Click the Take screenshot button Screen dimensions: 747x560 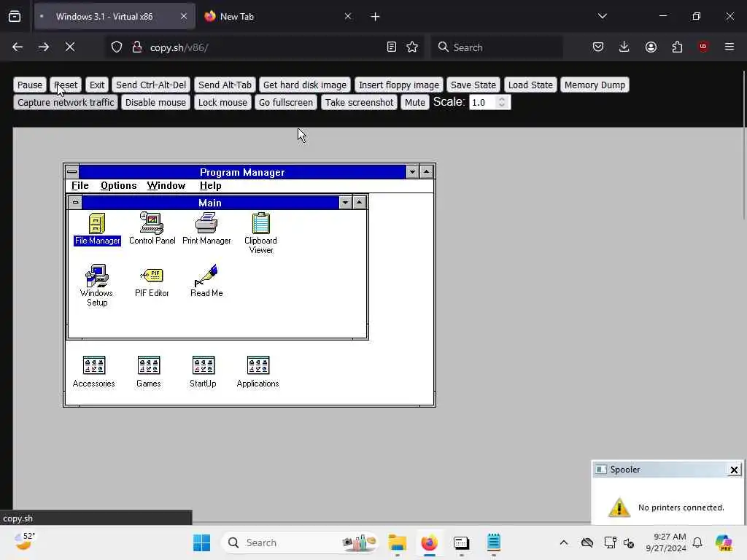[359, 102]
